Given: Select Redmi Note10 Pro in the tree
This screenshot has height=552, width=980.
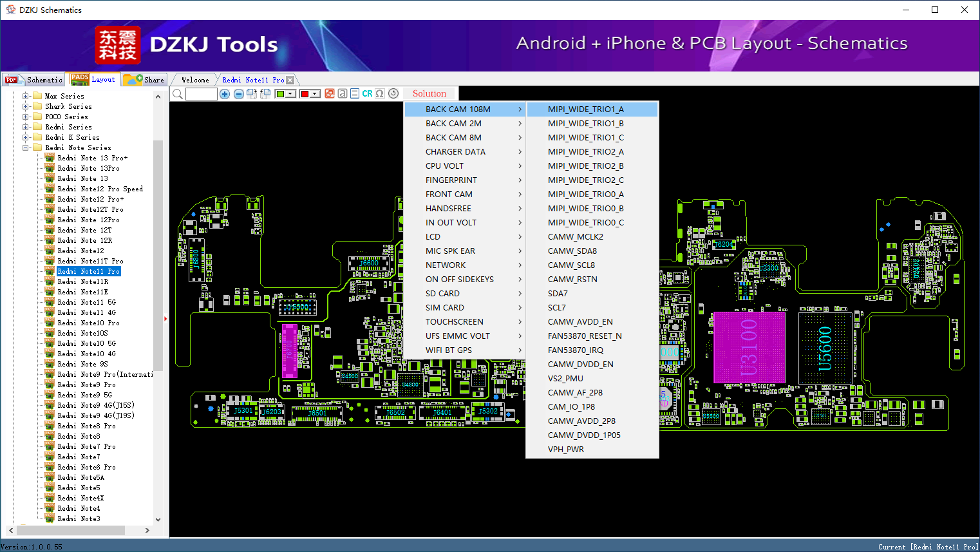Looking at the screenshot, I should pos(88,323).
